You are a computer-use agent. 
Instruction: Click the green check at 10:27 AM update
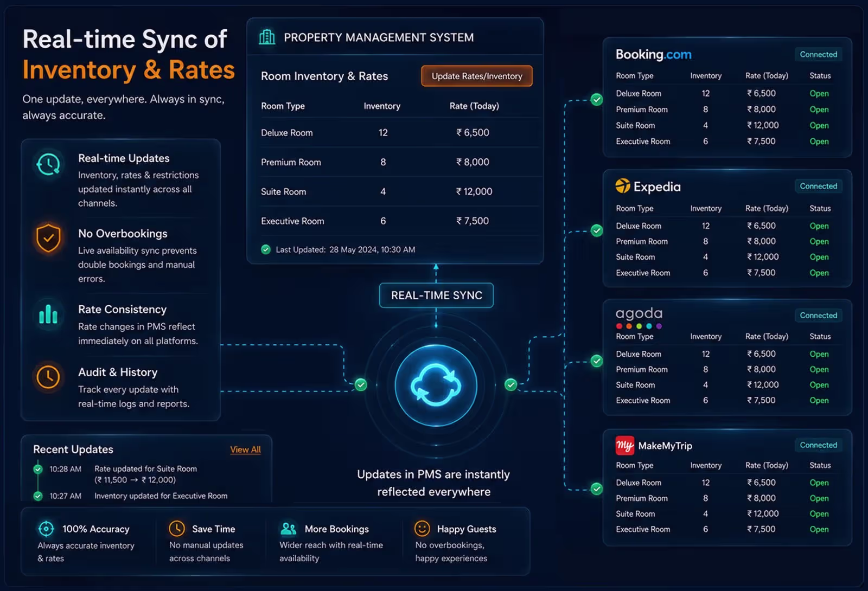coord(38,496)
